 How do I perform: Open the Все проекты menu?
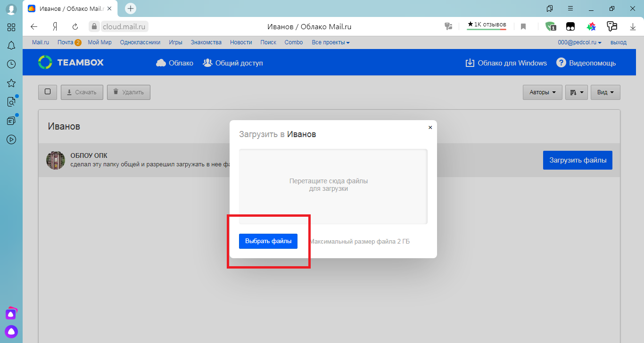coord(330,42)
